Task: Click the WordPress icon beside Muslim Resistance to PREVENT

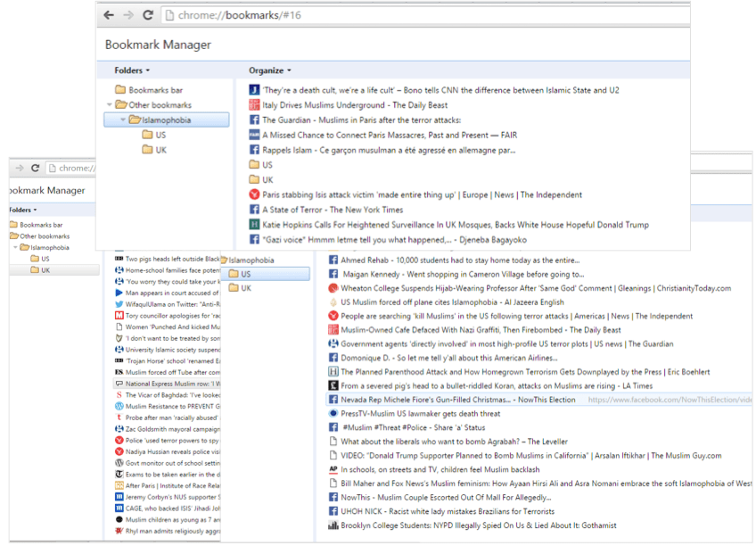Action: [x=119, y=406]
